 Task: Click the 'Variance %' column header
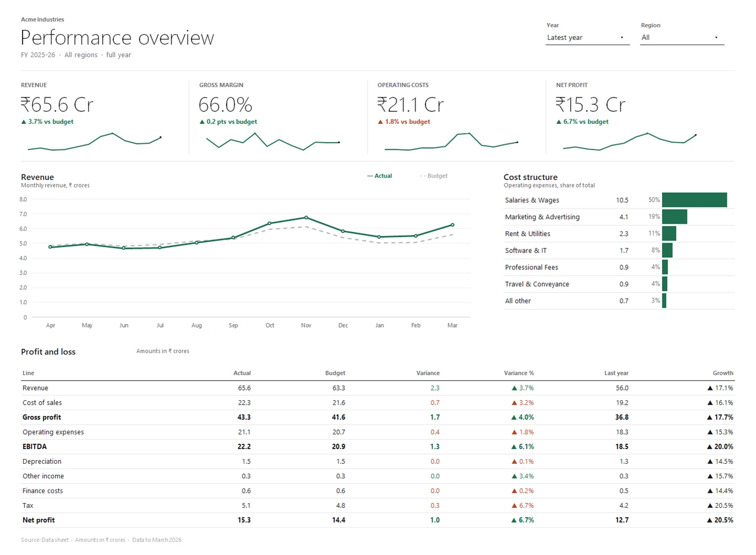click(519, 373)
